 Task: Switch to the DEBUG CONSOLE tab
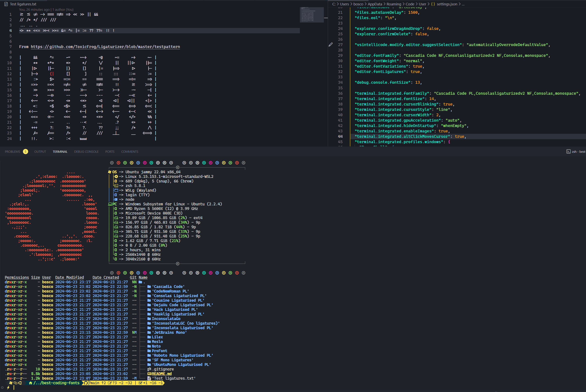click(86, 152)
